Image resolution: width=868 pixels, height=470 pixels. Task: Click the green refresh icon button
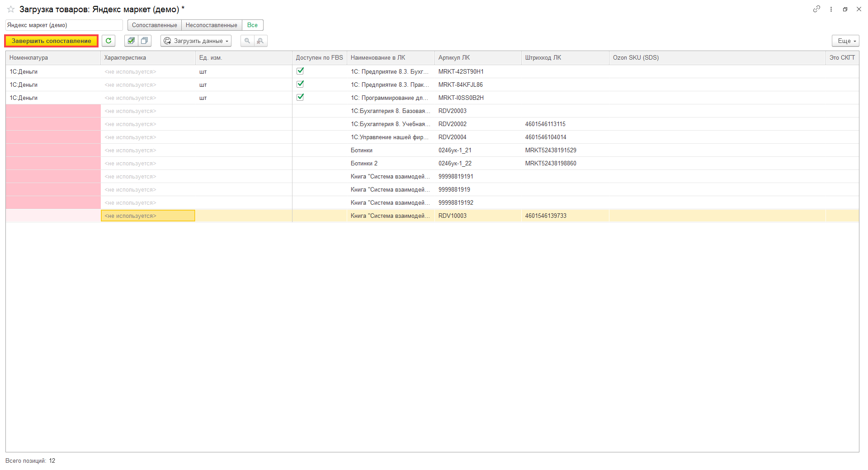tap(108, 41)
